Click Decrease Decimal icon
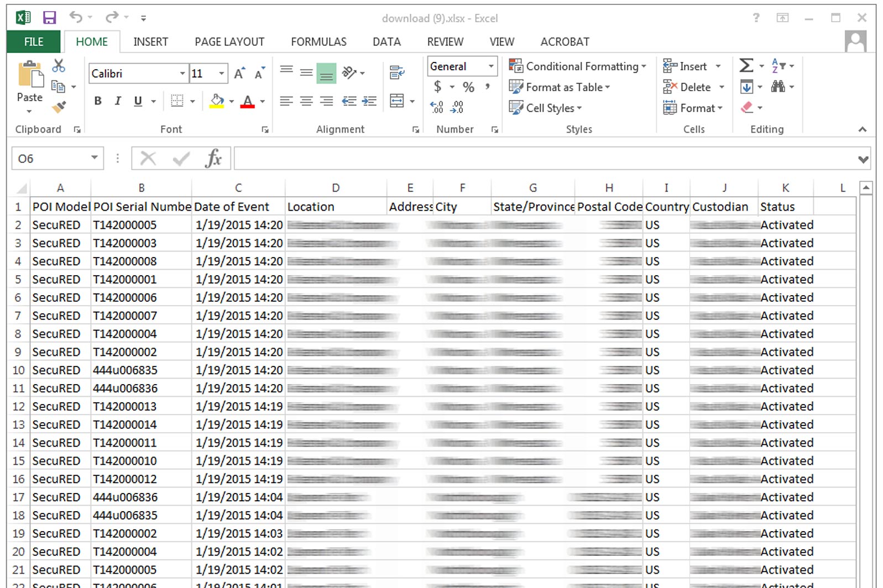Screen dimensions: 883x588 click(x=457, y=107)
